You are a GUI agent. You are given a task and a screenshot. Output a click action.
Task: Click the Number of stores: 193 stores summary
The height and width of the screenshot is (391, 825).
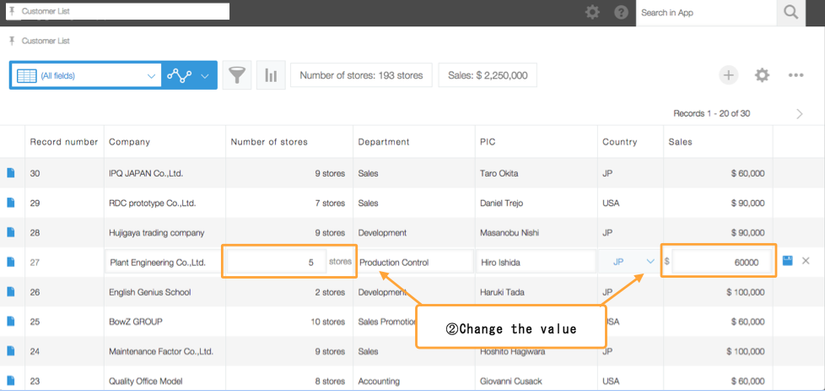point(361,75)
